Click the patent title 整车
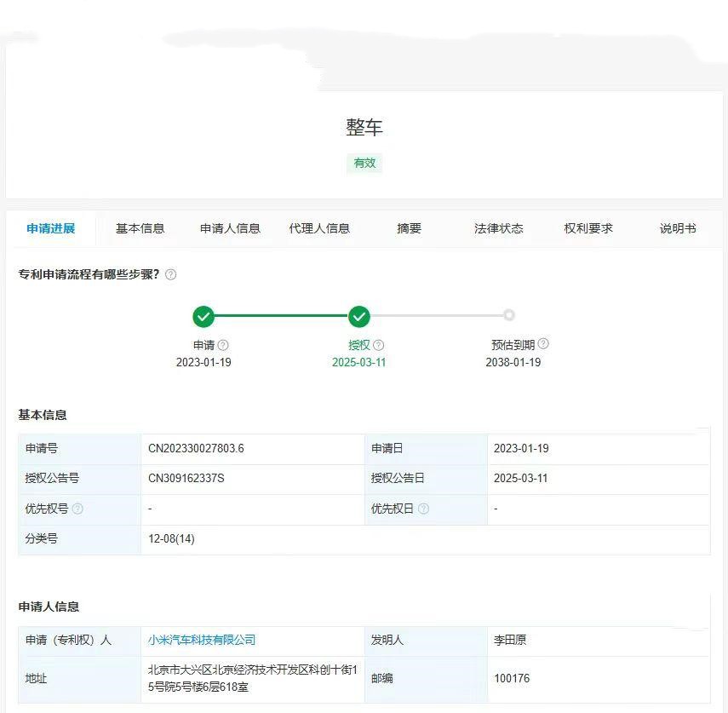Image resolution: width=728 pixels, height=713 pixels. (364, 127)
